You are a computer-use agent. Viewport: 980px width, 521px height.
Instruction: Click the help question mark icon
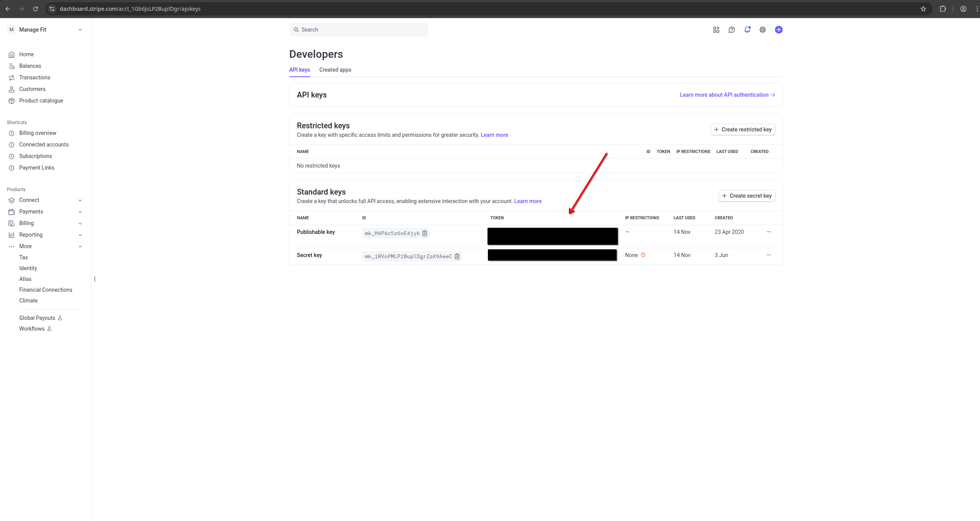[731, 30]
